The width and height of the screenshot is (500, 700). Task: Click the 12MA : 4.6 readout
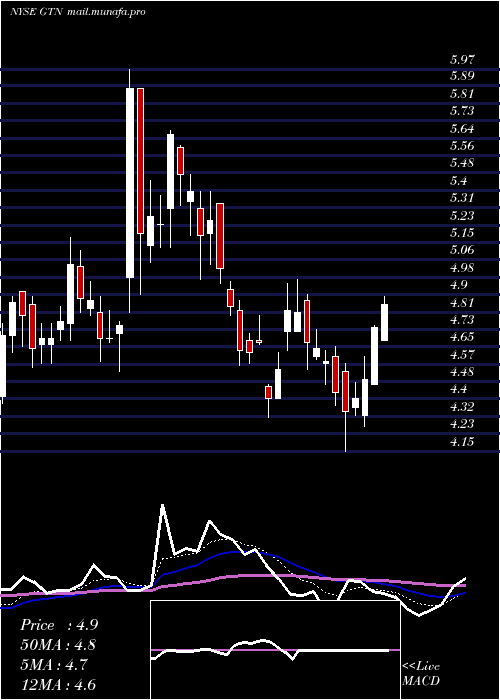point(58,685)
